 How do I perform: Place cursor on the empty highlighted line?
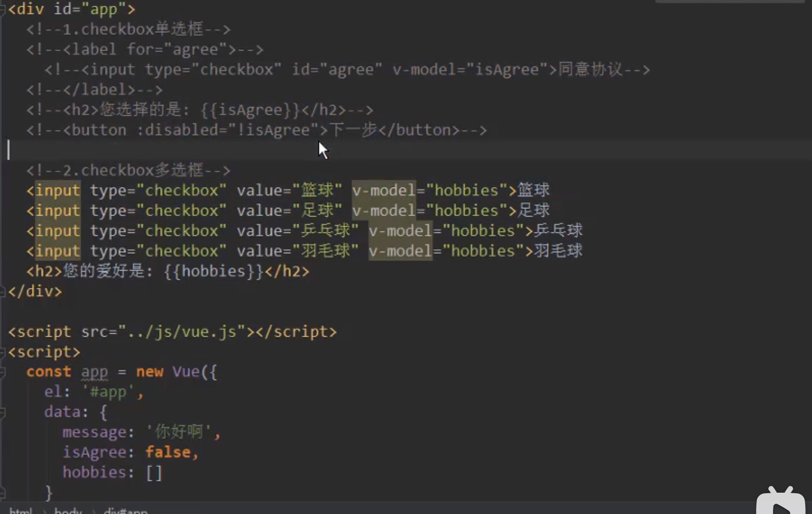coord(406,151)
